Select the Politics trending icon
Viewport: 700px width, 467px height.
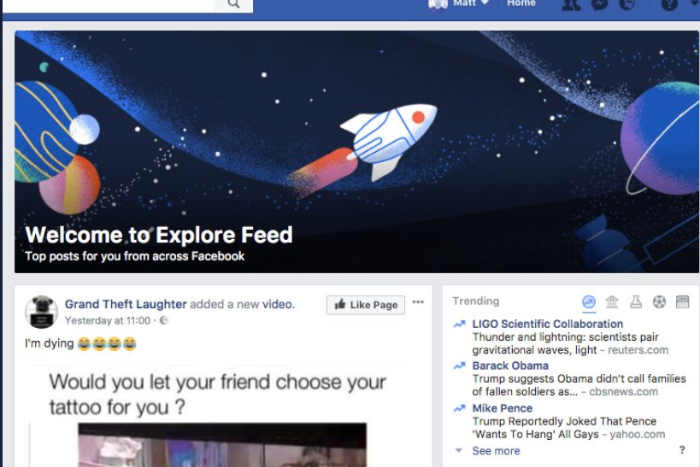612,302
